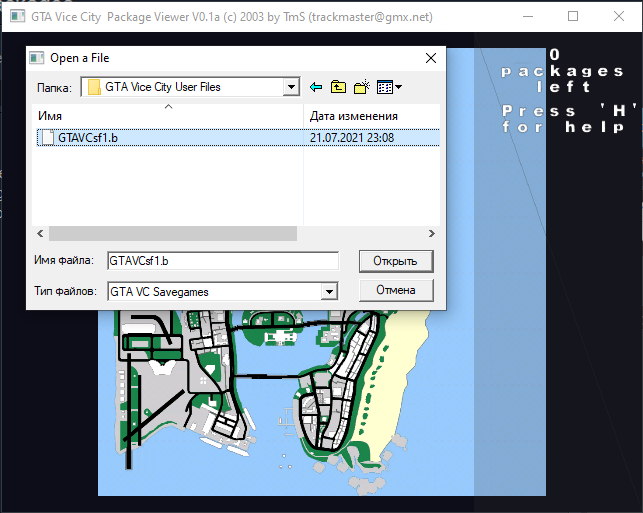Close the Package Viewer window
The image size is (643, 513).
619,16
